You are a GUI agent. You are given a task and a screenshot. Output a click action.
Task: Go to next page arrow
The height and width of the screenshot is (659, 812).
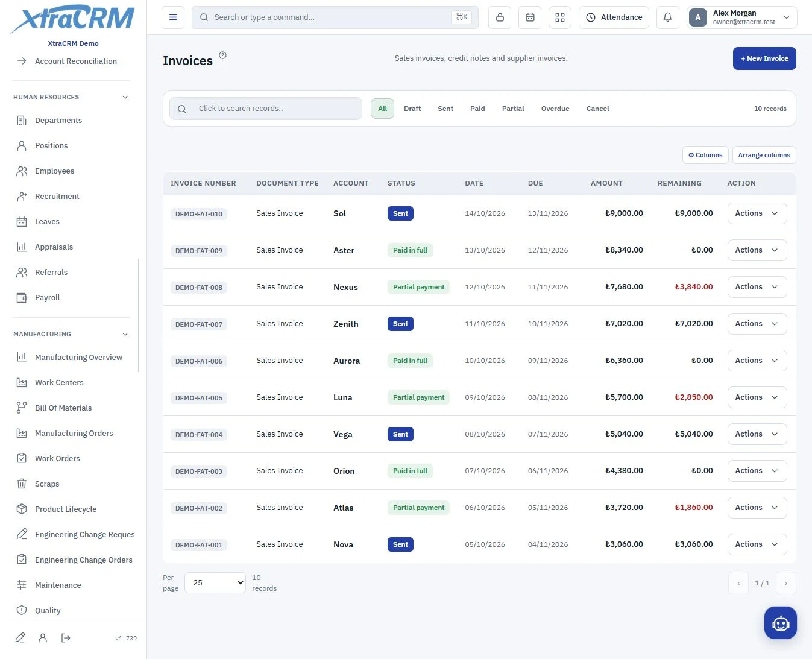coord(786,583)
